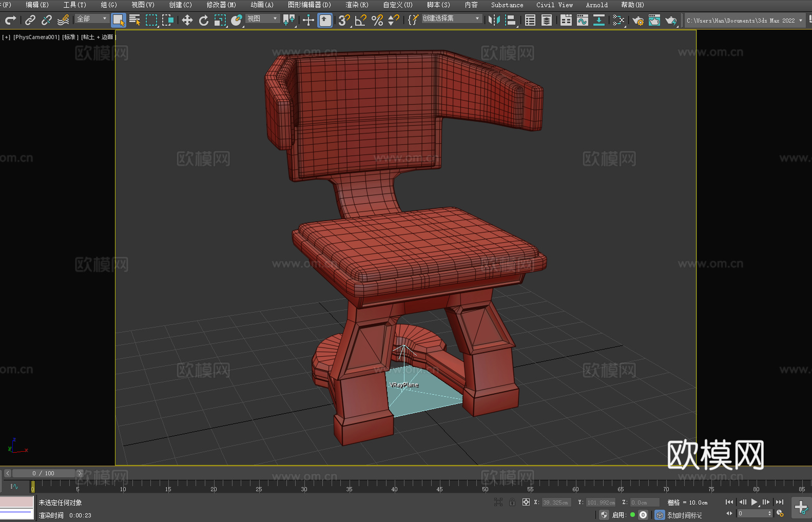Activate the Select Object tool
The image size is (812, 522).
point(119,20)
